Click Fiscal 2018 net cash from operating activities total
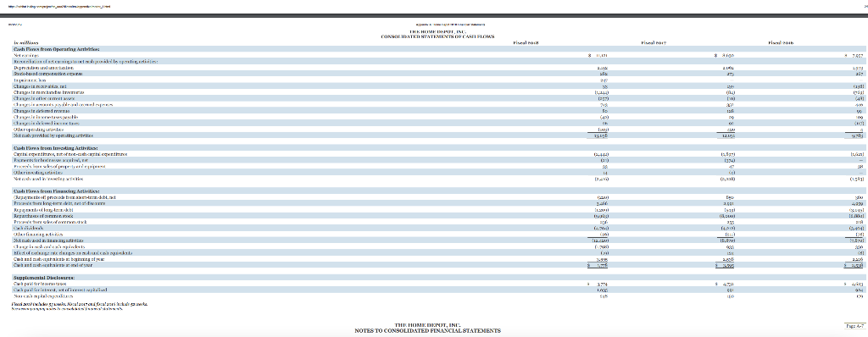 [x=601, y=135]
